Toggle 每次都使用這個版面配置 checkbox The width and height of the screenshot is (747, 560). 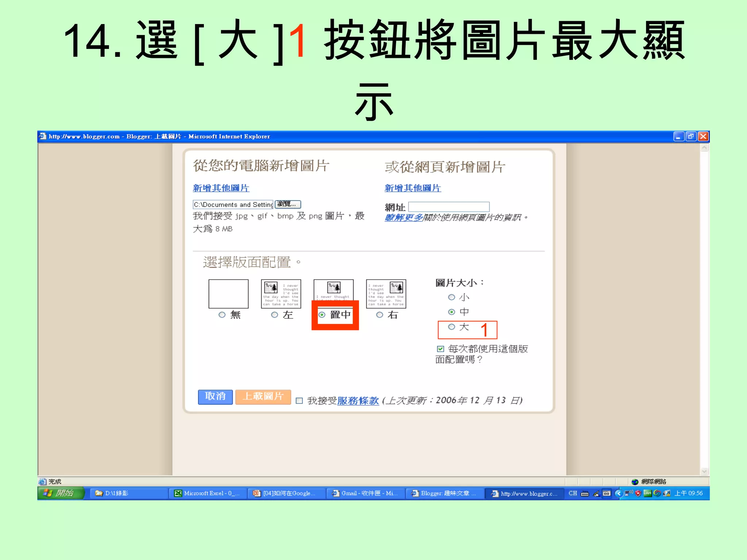click(x=441, y=349)
